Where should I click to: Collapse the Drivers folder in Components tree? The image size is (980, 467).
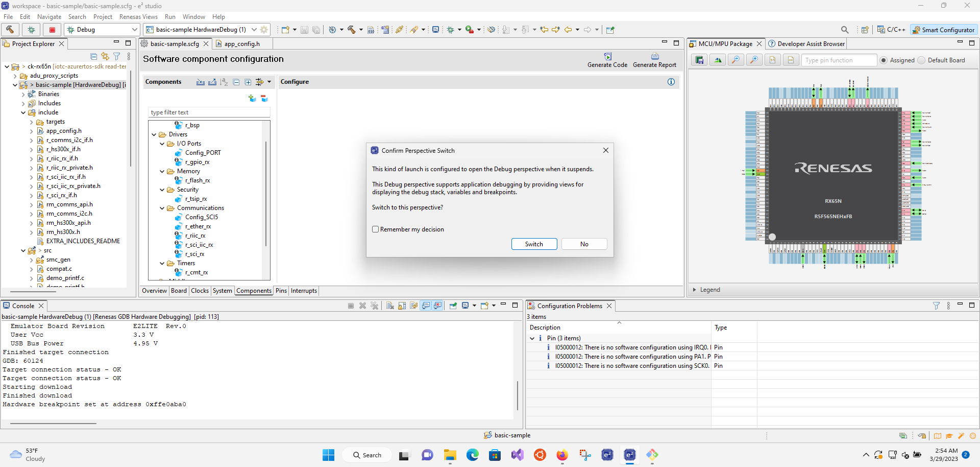(x=154, y=134)
